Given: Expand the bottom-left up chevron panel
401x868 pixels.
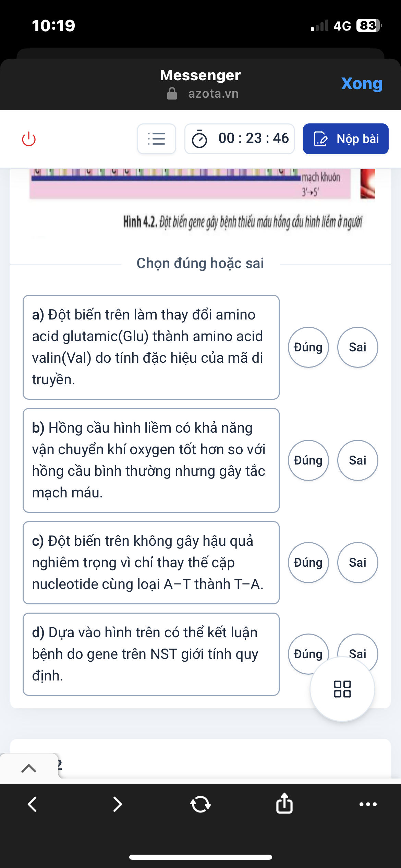Looking at the screenshot, I should point(29,768).
